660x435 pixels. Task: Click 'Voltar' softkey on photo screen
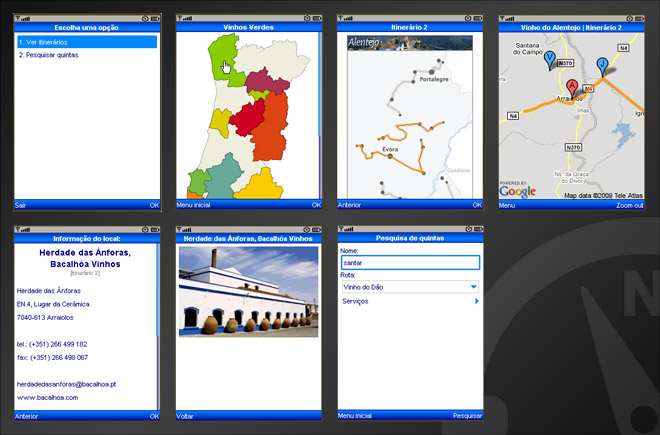185,416
